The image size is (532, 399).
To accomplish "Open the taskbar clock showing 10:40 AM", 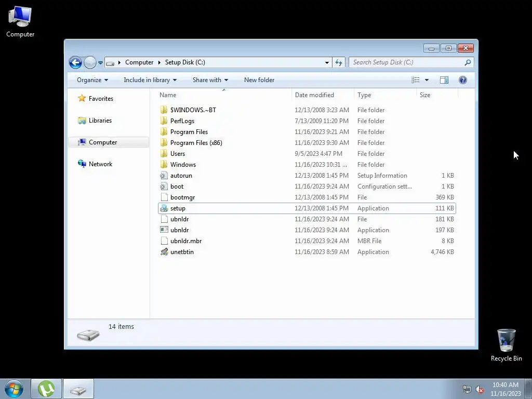I will pos(505,389).
